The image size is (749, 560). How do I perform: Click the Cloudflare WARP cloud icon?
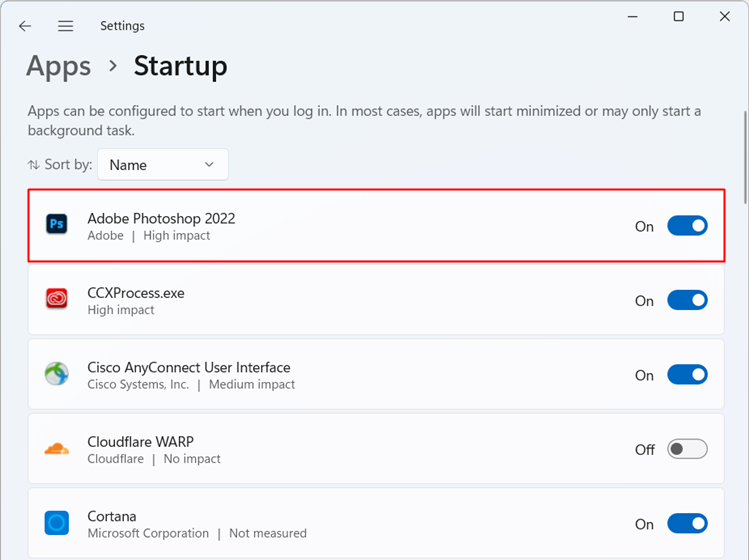pos(57,449)
